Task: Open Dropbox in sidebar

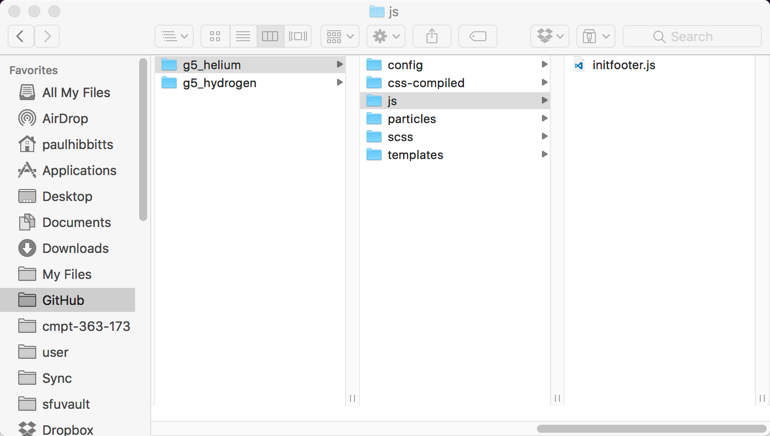Action: tap(67, 429)
